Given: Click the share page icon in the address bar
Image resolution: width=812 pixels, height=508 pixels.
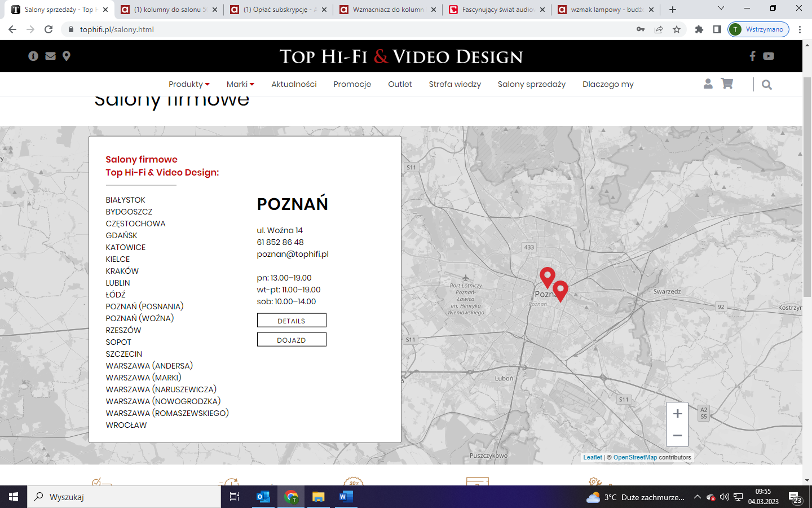Looking at the screenshot, I should [x=659, y=29].
